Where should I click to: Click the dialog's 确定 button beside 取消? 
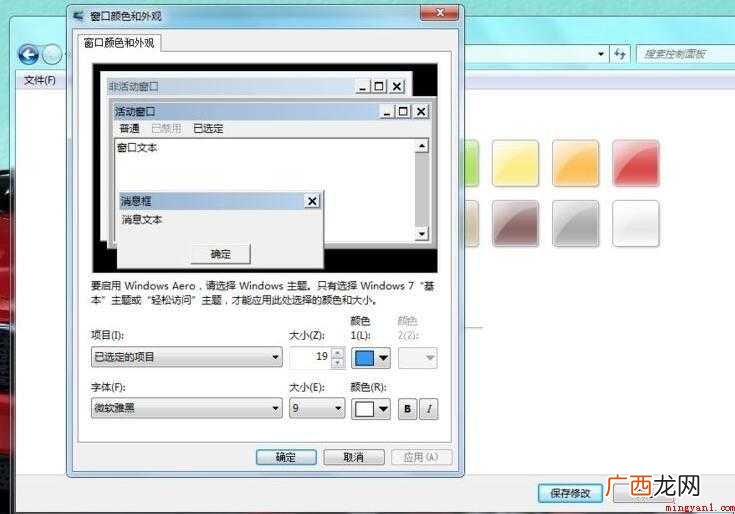pos(286,457)
